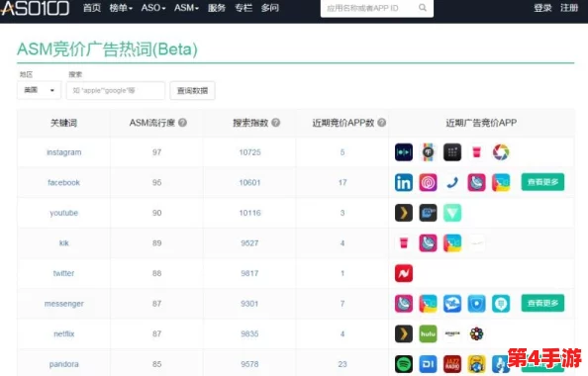Click the Plex chevron icon in netflix row

[x=404, y=333]
